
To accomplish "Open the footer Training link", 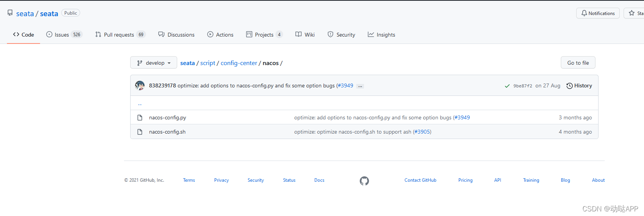I will click(531, 180).
